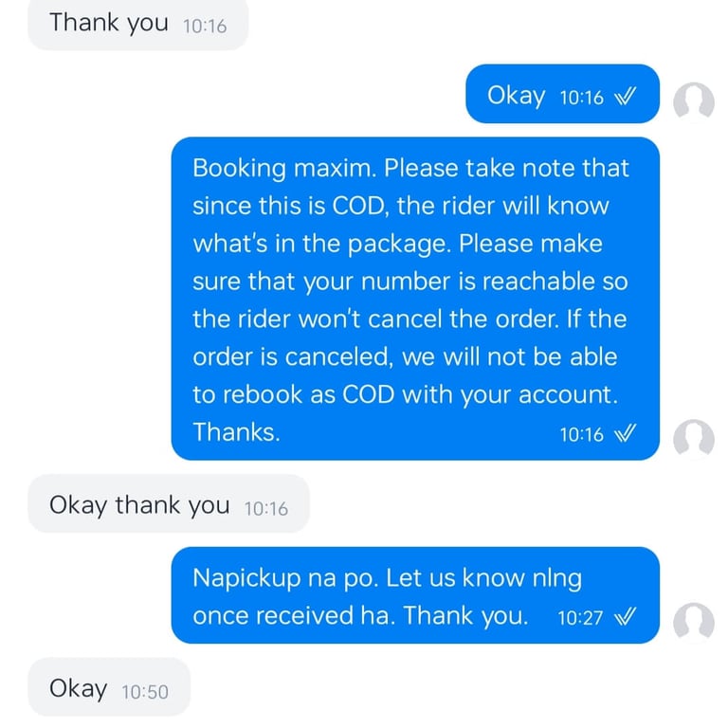The width and height of the screenshot is (728, 728).
Task: Select the long Booking maxim COD message bubble
Action: tap(415, 299)
